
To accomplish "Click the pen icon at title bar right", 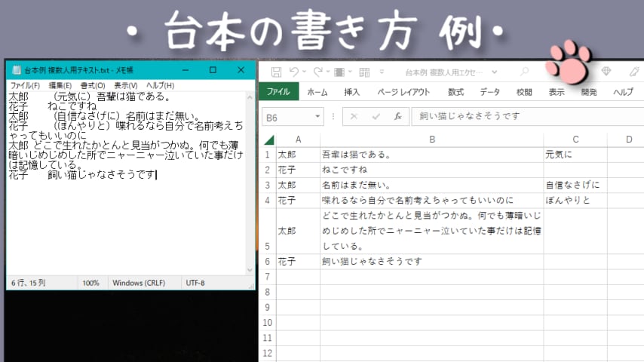I will coord(634,72).
